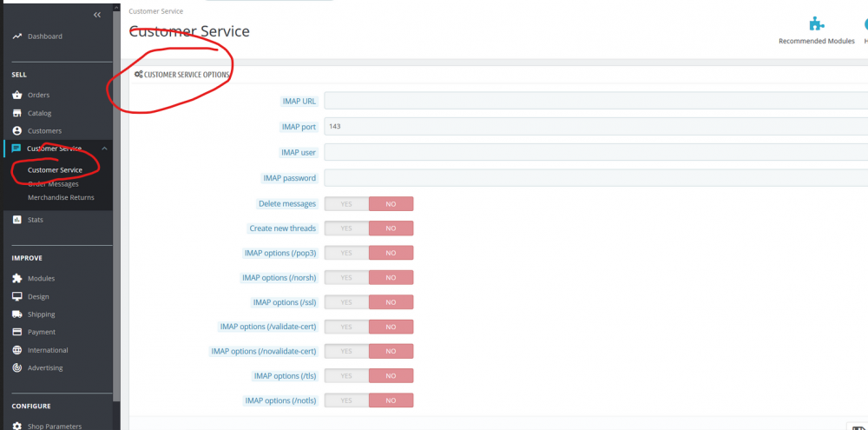Click the Customer Service Options panel heading
The image size is (868, 430).
(187, 74)
